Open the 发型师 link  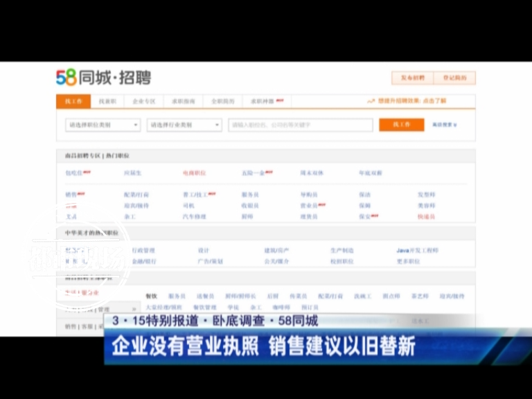[x=427, y=195]
